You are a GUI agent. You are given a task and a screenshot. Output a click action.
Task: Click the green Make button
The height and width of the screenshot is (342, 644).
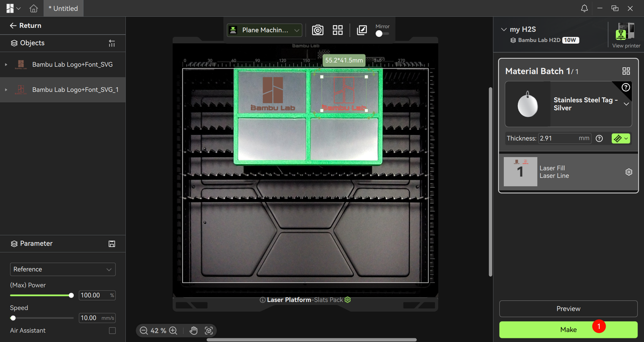tap(569, 330)
